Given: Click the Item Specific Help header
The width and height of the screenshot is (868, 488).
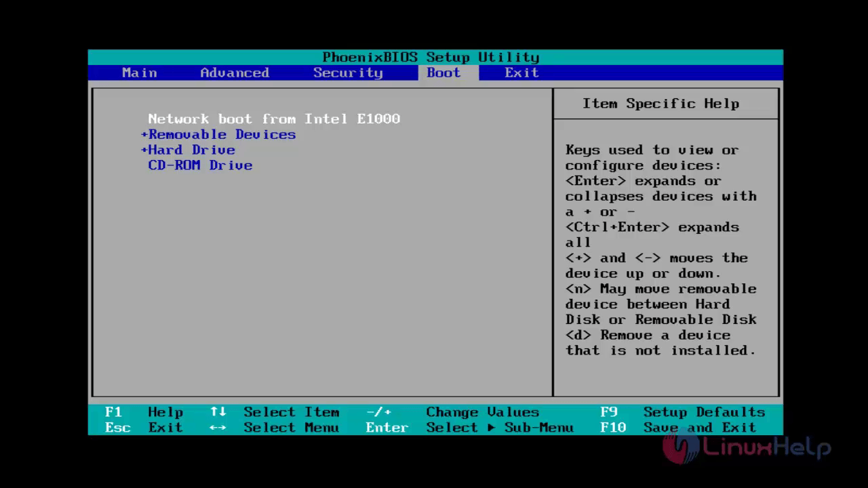Looking at the screenshot, I should click(x=660, y=104).
